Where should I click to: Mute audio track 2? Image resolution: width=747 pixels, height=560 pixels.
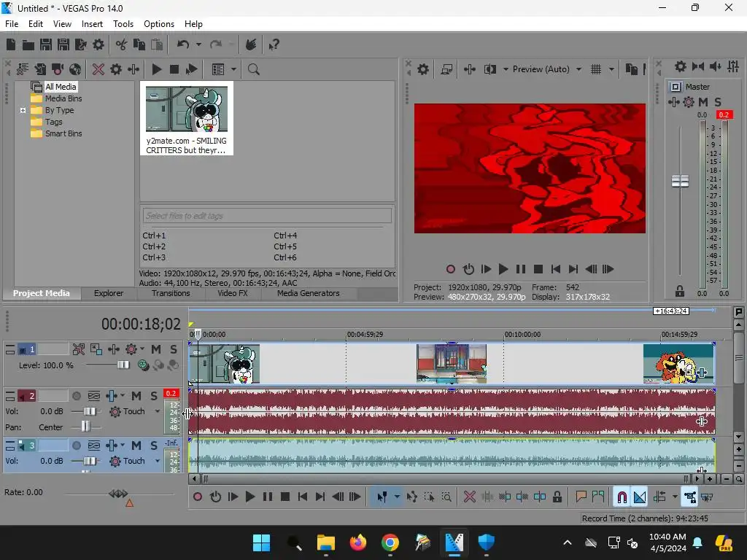pos(136,396)
